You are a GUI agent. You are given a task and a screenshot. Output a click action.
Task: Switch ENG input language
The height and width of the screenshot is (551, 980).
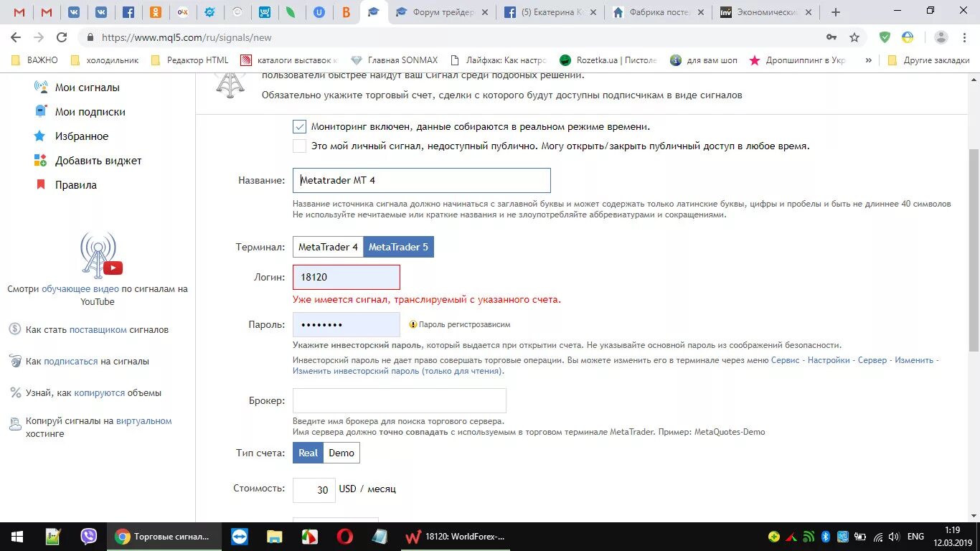(x=915, y=537)
